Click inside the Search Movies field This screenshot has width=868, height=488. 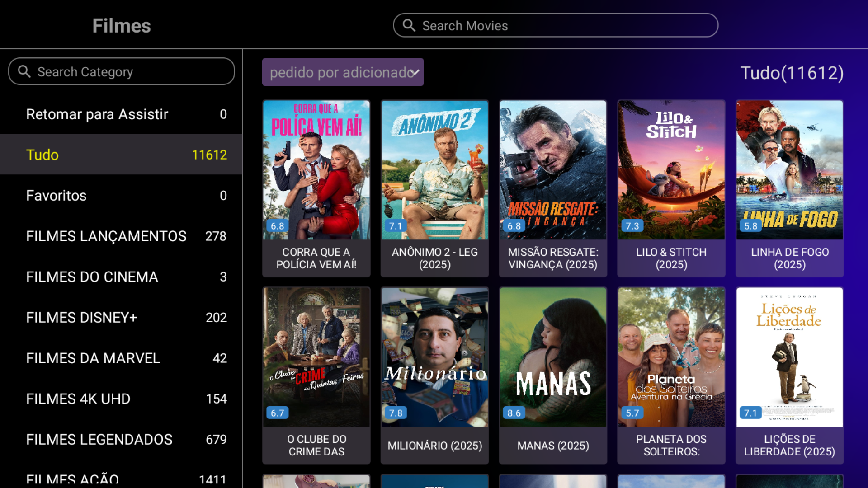click(x=556, y=25)
